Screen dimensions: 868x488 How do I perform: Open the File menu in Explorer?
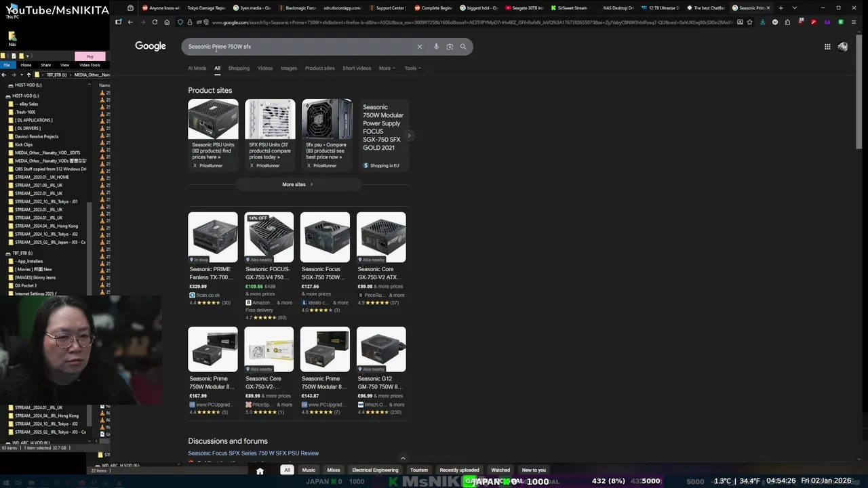(6, 65)
